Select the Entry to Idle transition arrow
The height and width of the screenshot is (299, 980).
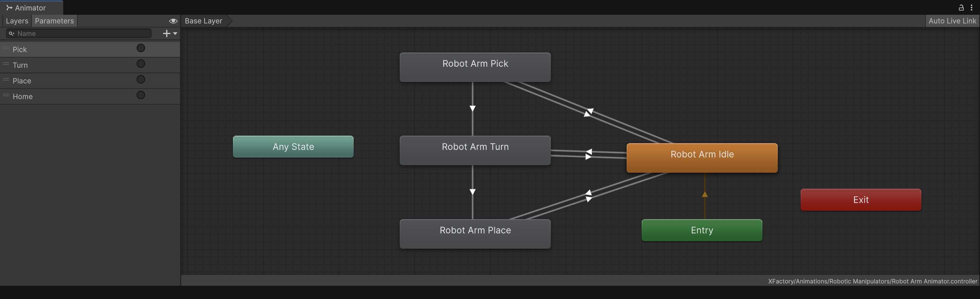[x=705, y=195]
